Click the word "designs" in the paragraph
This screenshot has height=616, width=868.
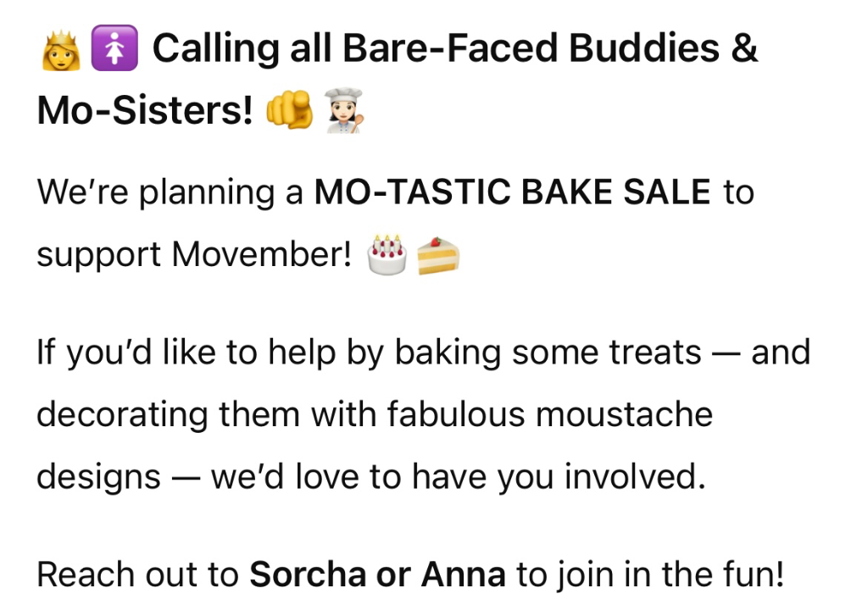(98, 477)
